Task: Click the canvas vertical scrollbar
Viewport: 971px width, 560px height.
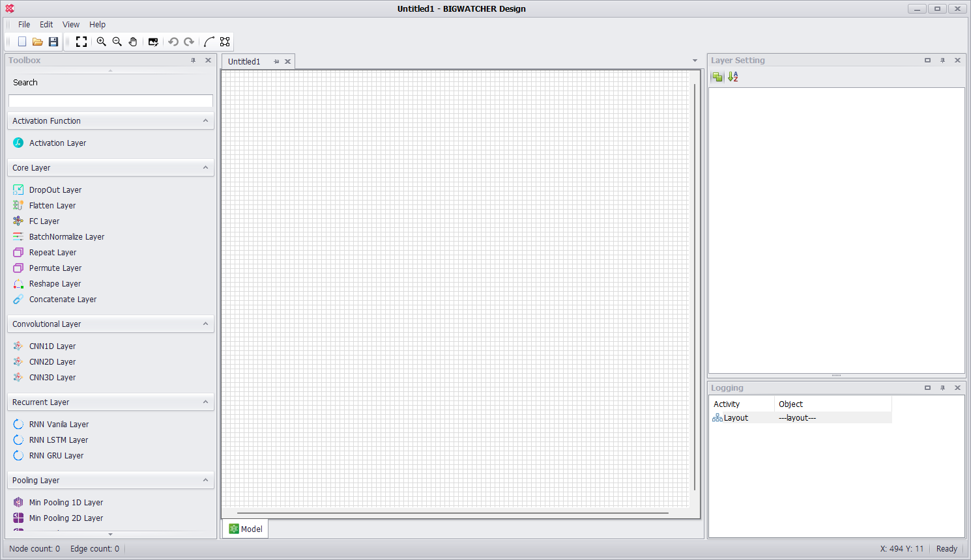Action: [695, 287]
